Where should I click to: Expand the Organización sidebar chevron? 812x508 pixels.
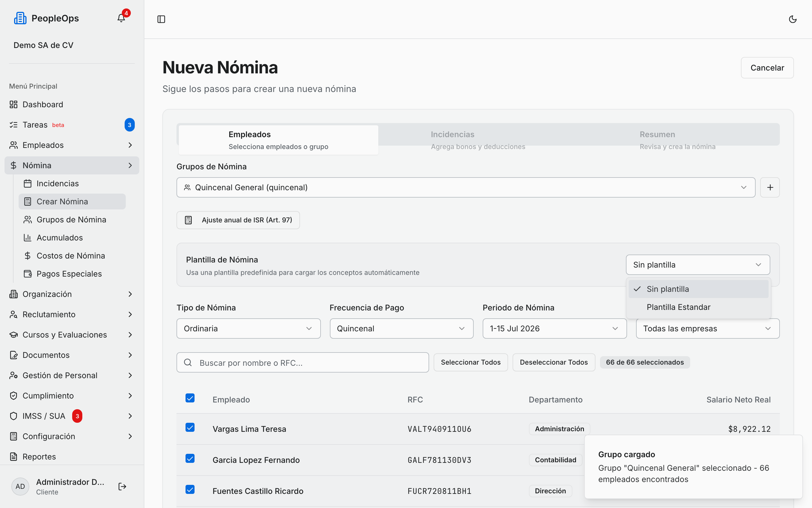(130, 294)
